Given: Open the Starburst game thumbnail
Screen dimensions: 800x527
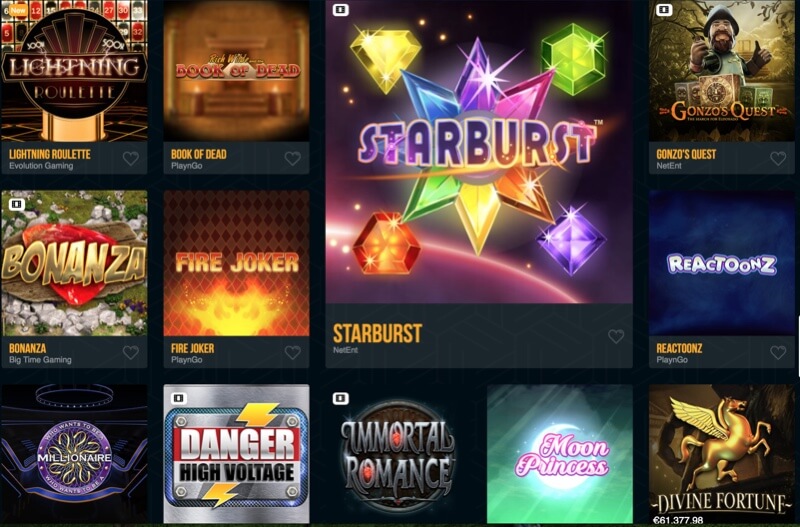Looking at the screenshot, I should 479,152.
